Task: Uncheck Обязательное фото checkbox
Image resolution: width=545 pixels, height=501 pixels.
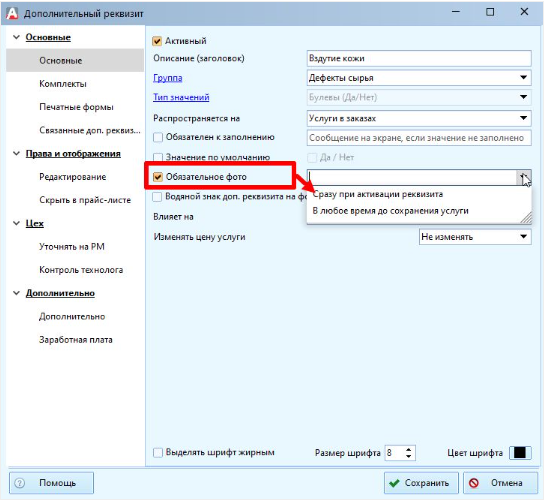Action: tap(158, 177)
